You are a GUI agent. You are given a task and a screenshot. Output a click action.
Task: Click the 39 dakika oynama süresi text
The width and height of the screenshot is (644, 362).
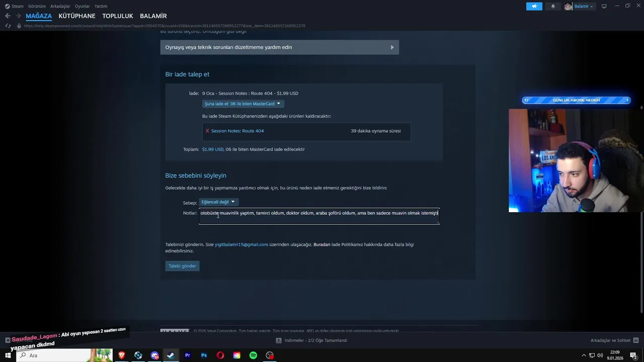[376, 131]
